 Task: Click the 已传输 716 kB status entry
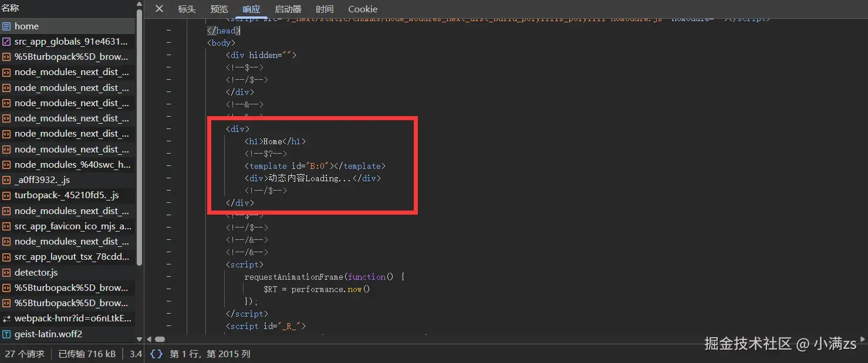click(87, 354)
